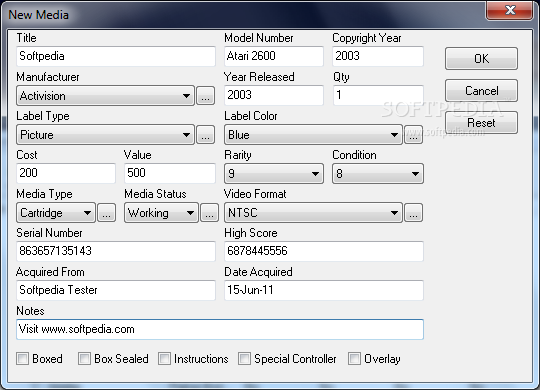
Task: Open Media Status ellipsis browse button
Action: 209,213
